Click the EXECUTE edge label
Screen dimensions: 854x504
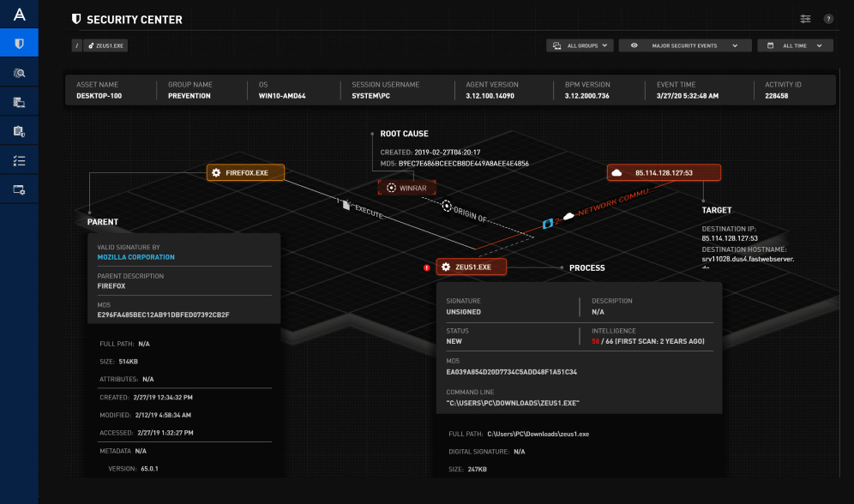369,212
